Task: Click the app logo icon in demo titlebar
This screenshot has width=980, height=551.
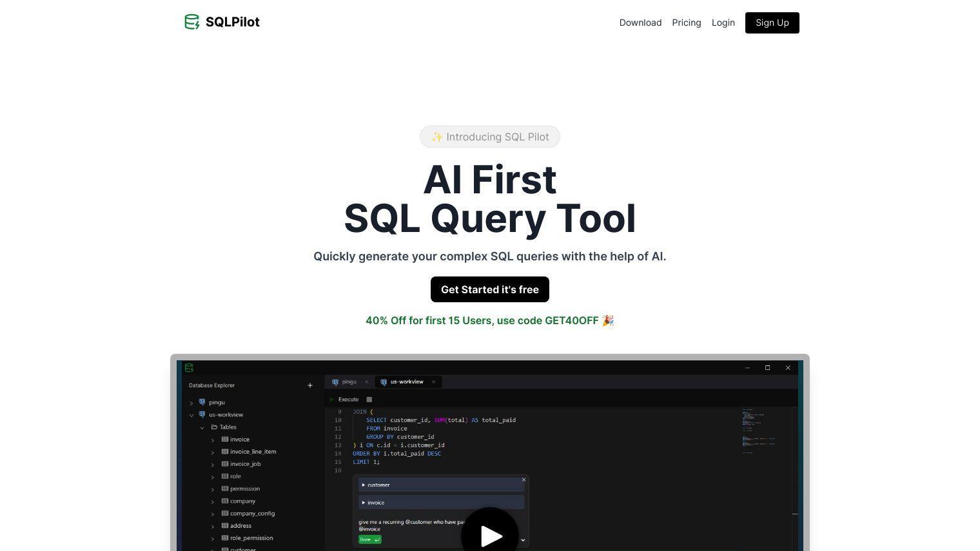Action: tap(189, 368)
